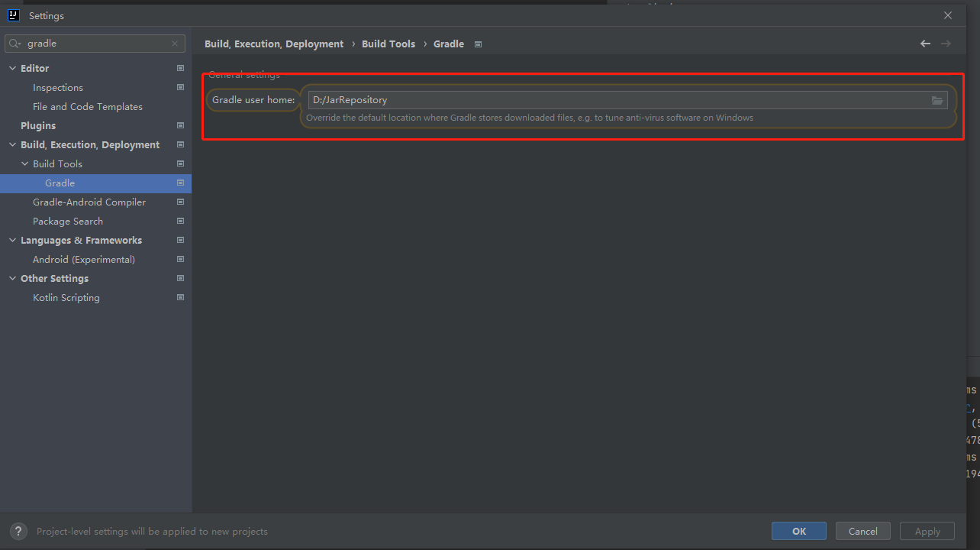This screenshot has width=980, height=550.
Task: Select Inspections in settings tree
Action: (x=58, y=87)
